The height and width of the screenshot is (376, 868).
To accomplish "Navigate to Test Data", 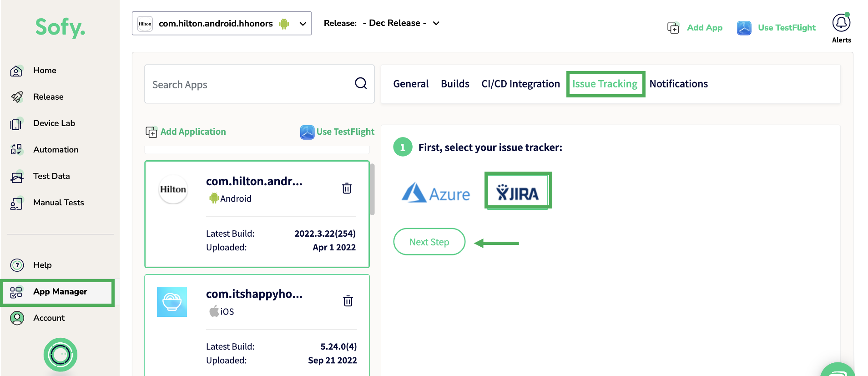I will click(51, 176).
